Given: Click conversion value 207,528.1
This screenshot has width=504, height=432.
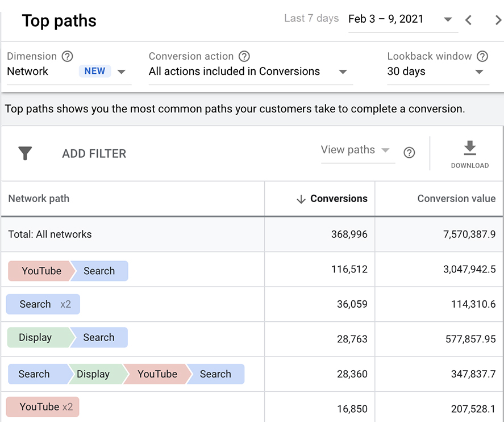Looking at the screenshot, I should tap(473, 409).
